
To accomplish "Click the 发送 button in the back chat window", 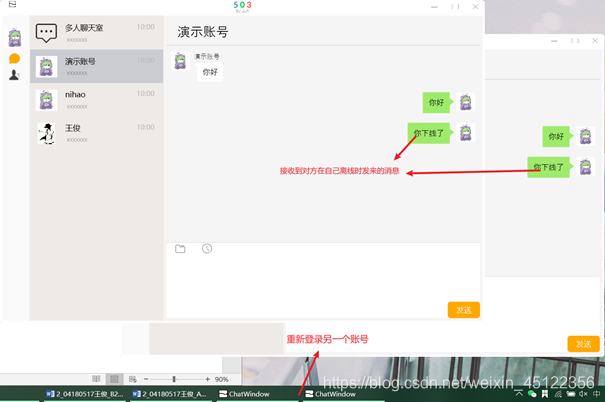I will tap(583, 344).
